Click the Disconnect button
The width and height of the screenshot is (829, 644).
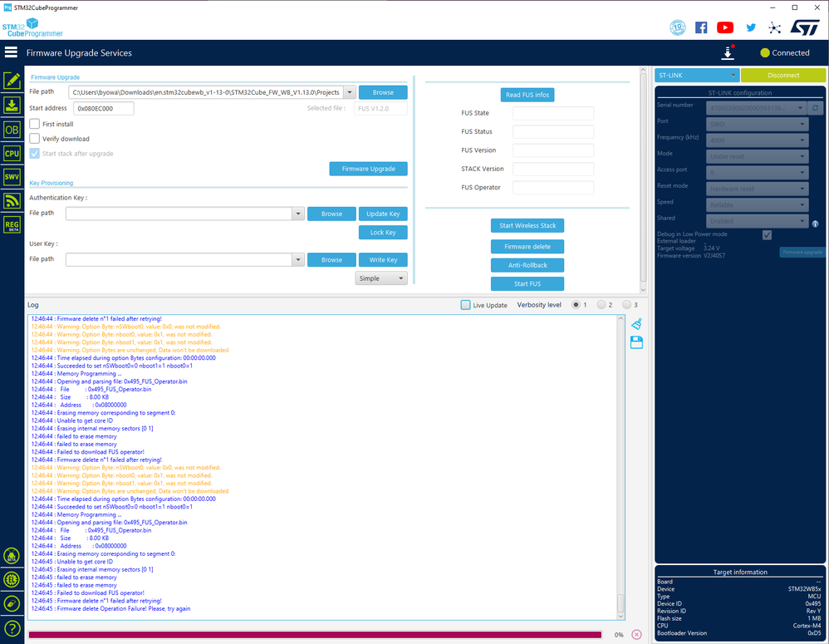783,75
